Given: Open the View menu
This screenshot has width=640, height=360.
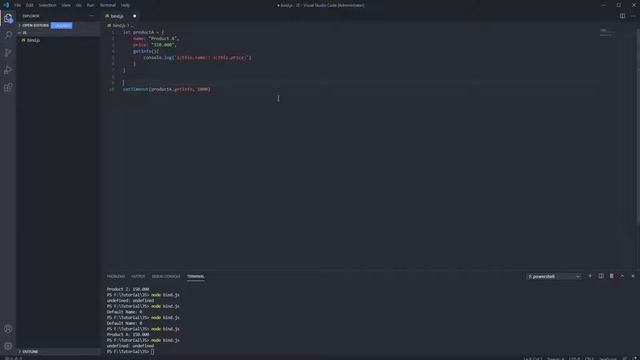Looking at the screenshot, I should (x=66, y=5).
